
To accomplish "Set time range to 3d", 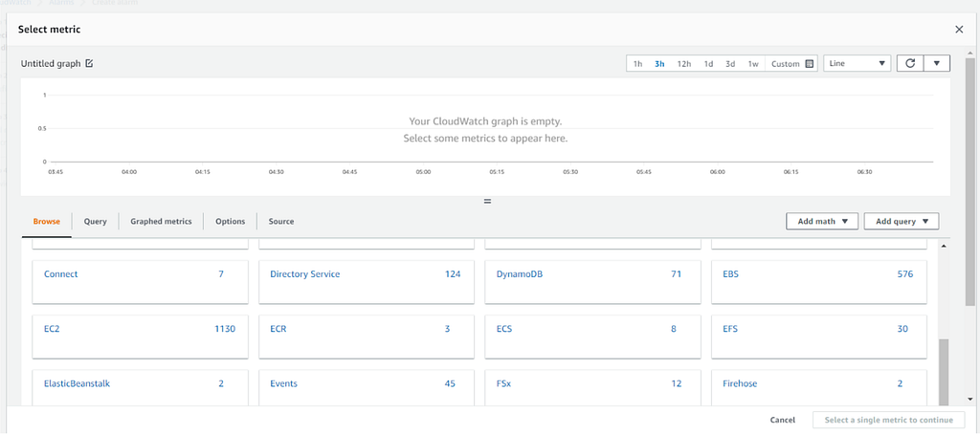I will (x=730, y=64).
